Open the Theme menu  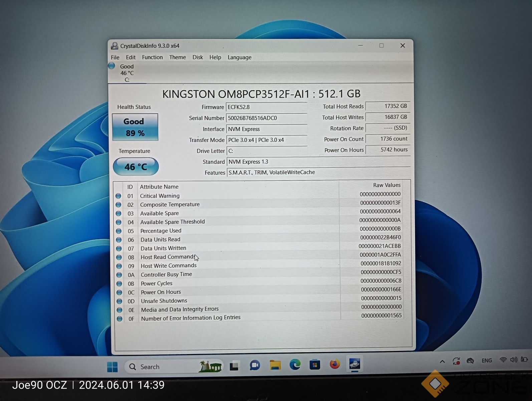[x=178, y=57]
